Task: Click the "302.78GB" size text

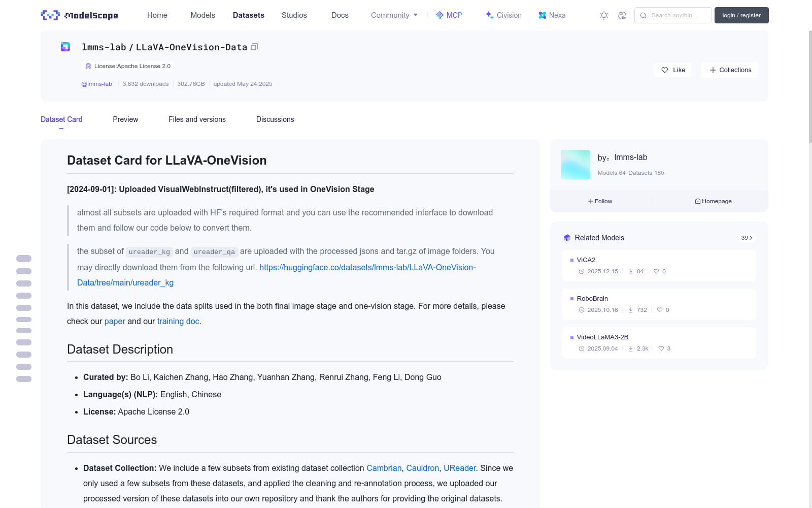Action: coord(191,84)
